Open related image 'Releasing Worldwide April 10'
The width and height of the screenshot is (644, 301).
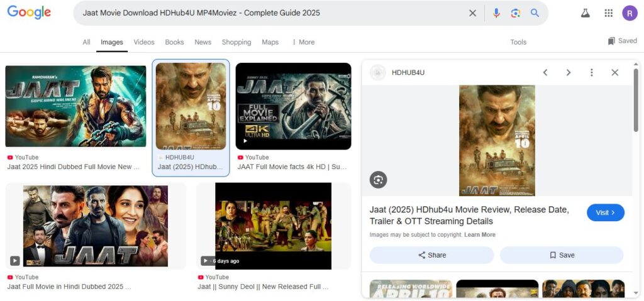click(x=411, y=288)
